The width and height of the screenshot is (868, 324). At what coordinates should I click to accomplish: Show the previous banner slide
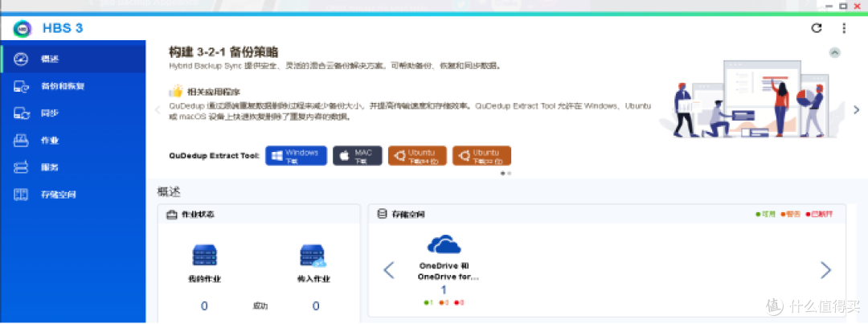158,109
